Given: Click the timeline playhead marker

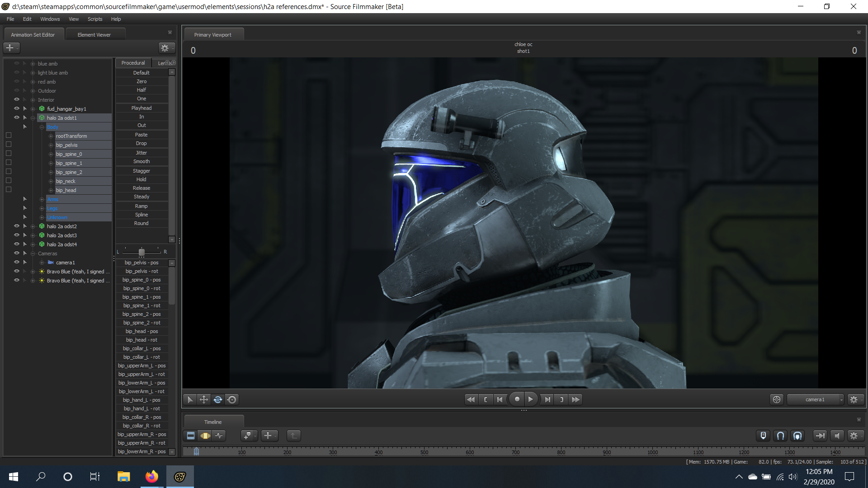Looking at the screenshot, I should 196,451.
